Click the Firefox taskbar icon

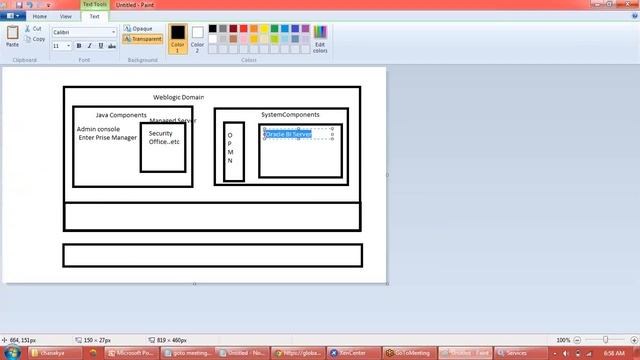(x=93, y=353)
